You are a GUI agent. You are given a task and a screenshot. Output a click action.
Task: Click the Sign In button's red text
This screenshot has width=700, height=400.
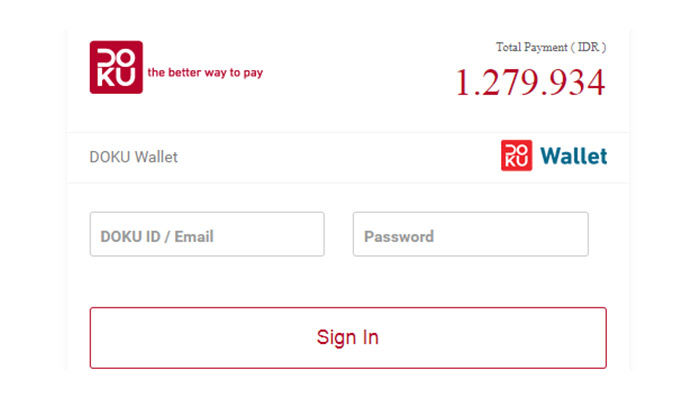(348, 338)
